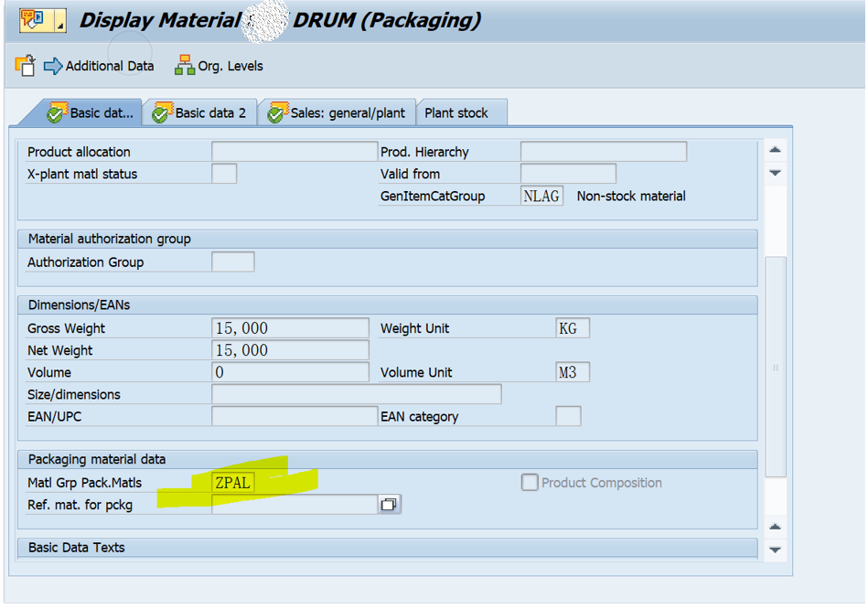Click the scrollbar up arrow
The height and width of the screenshot is (609, 868).
774,149
